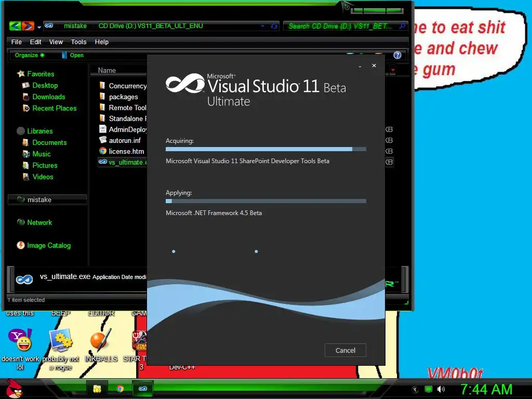Open Recent Places under Favorites
The image size is (532, 399).
tap(55, 108)
